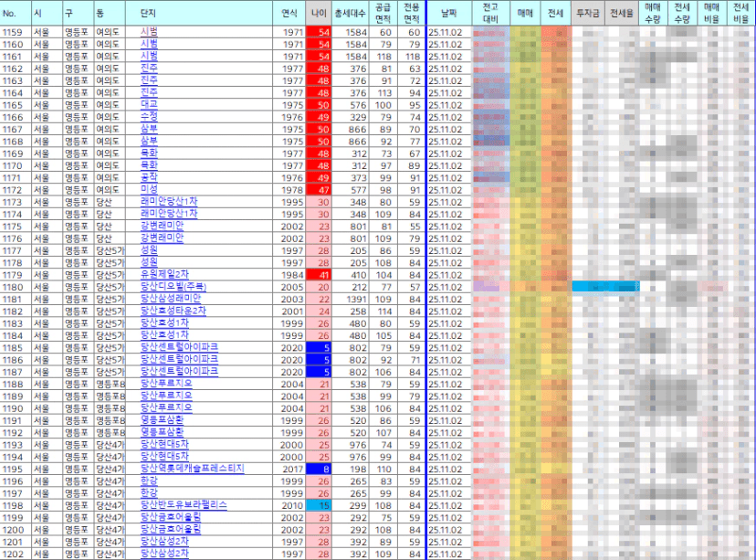756x560 pixels.
Task: Open the 당산역롯데캐슬프레스티지 link
Action: coord(193,469)
